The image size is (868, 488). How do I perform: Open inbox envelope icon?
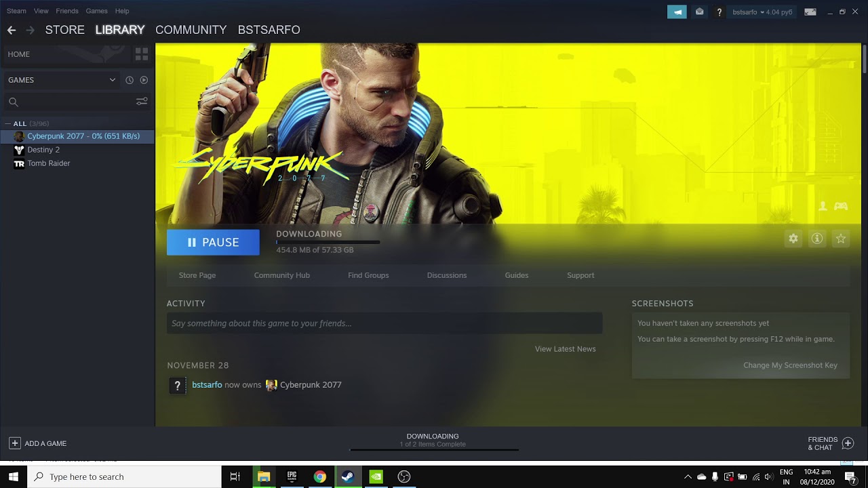(699, 12)
